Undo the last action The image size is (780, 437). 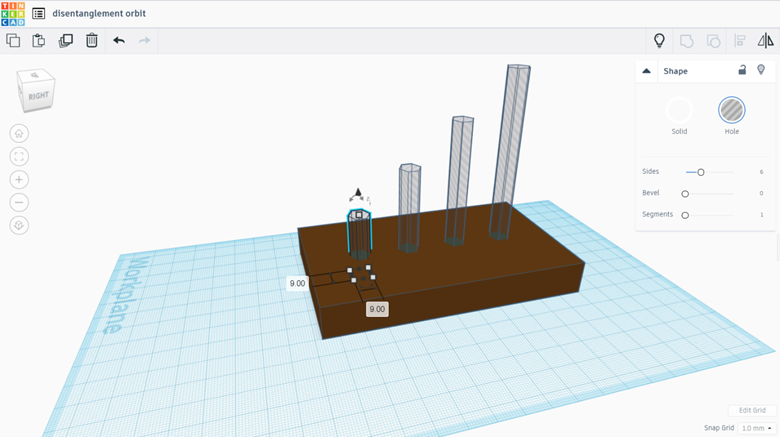(119, 40)
